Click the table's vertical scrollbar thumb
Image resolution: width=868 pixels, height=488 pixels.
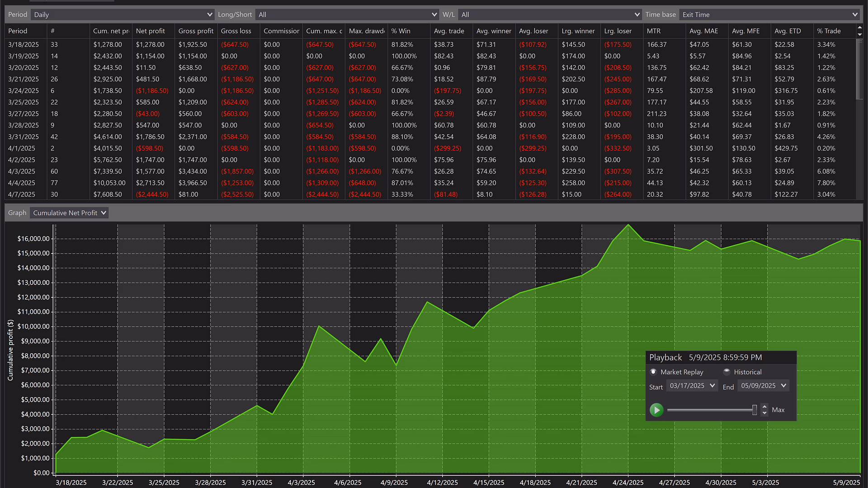tap(859, 69)
